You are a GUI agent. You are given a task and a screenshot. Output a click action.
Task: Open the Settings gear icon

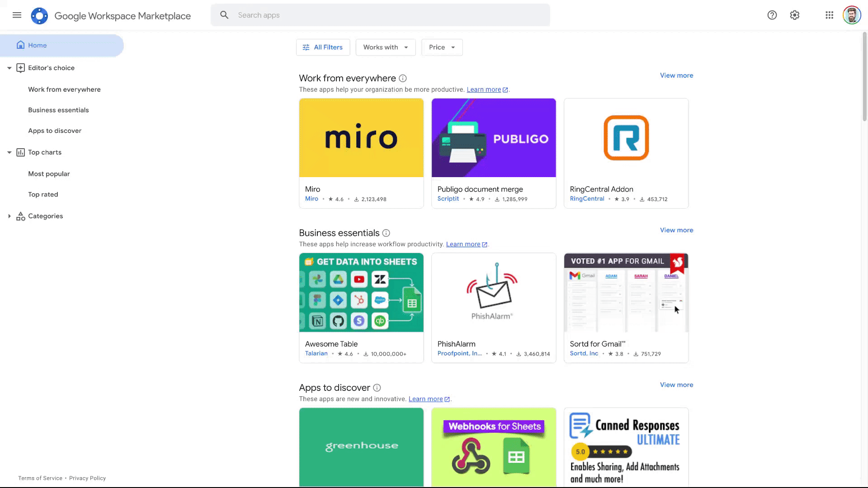795,15
